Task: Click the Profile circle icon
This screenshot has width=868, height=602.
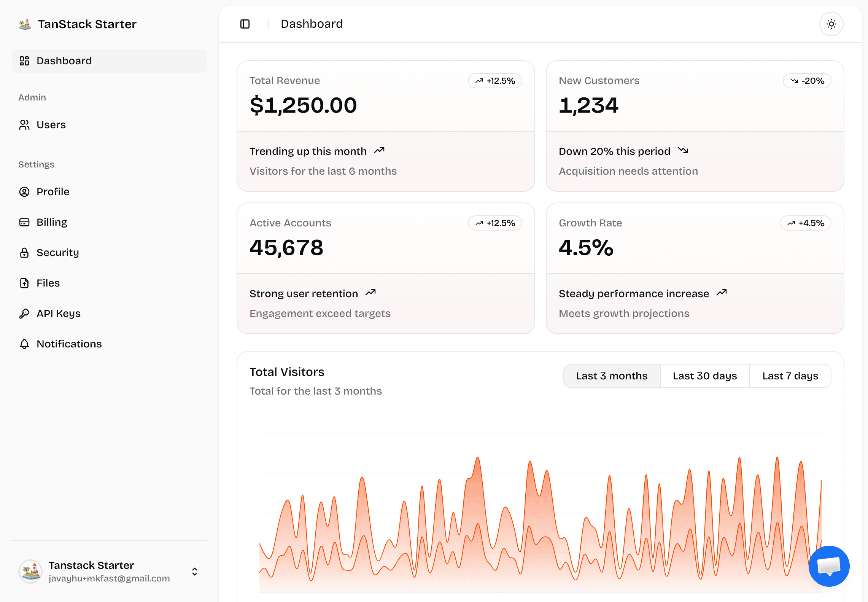Action: point(24,192)
